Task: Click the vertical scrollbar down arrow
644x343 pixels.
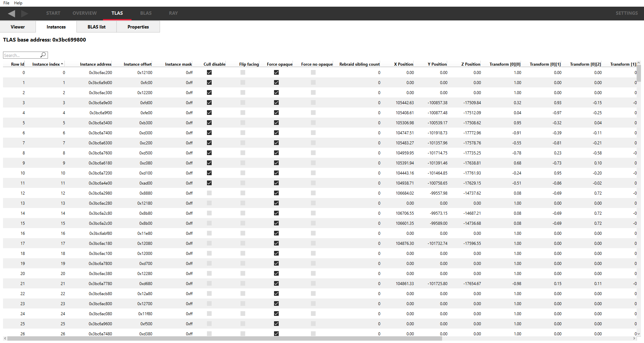Action: [x=639, y=334]
